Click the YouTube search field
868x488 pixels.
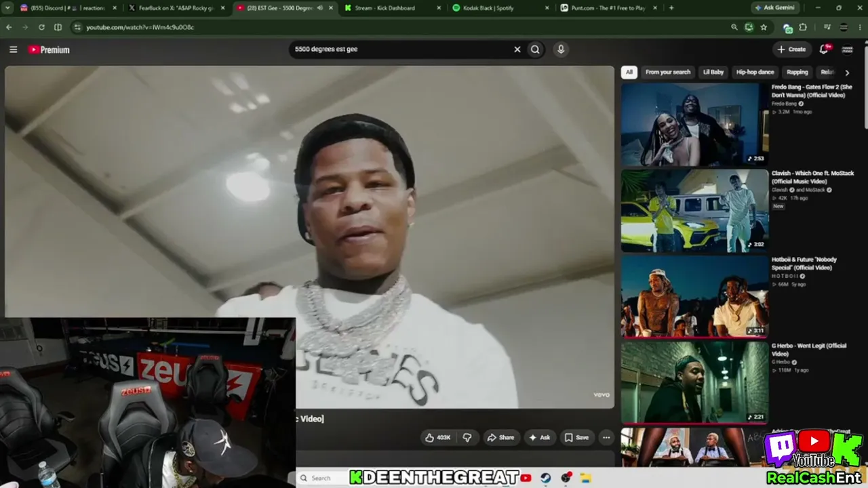400,49
